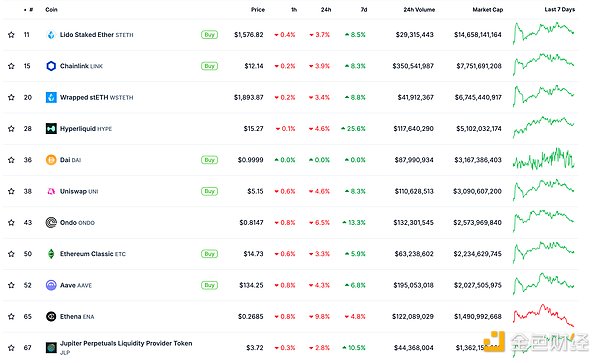Sort the table by Market Cap column
This screenshot has height=363, width=600.
coord(488,10)
